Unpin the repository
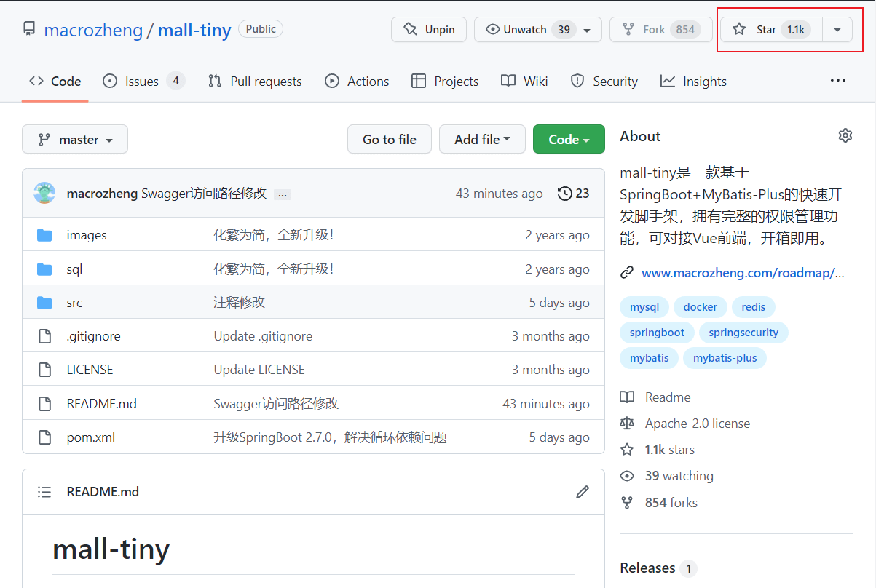The width and height of the screenshot is (876, 588). click(428, 29)
